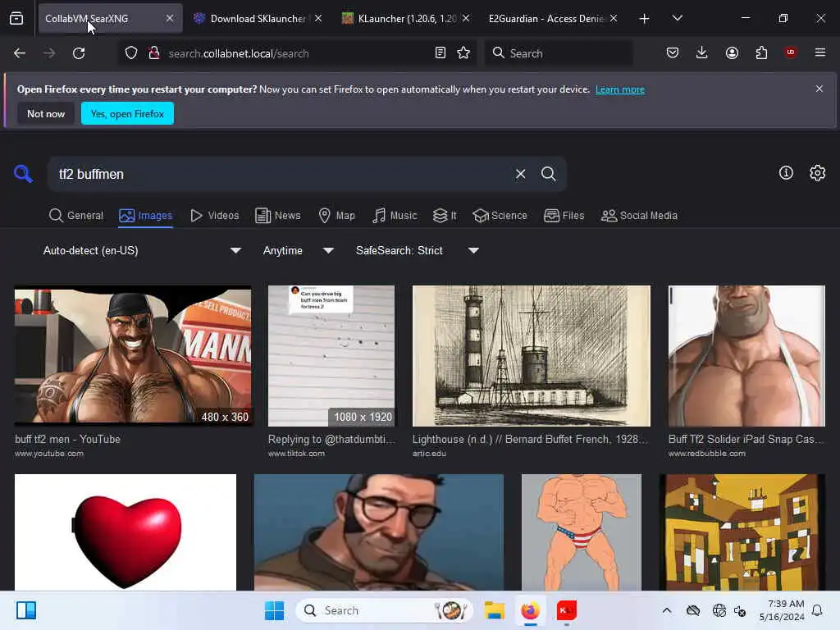Dismiss the Firefox startup notification bar
Screen dimensions: 840x630
tap(819, 89)
